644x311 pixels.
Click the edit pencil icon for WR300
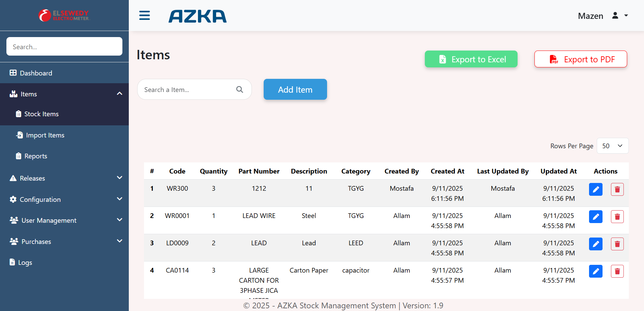[x=595, y=189]
